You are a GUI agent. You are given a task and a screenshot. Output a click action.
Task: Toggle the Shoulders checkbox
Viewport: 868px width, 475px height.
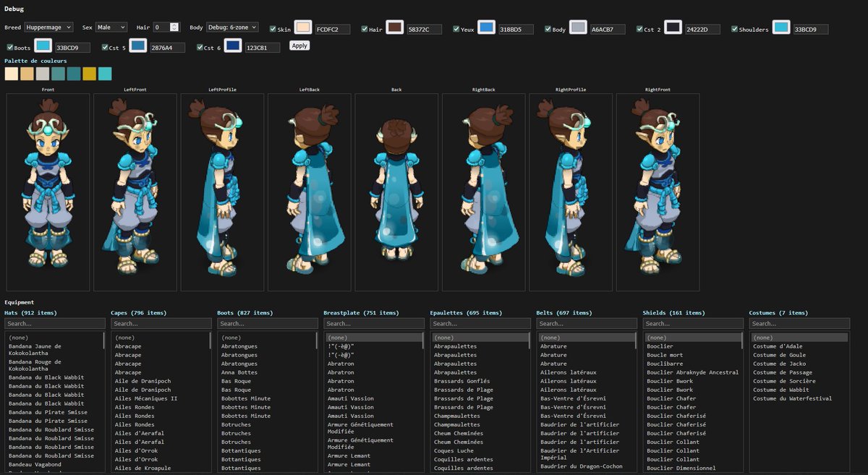[x=734, y=30]
